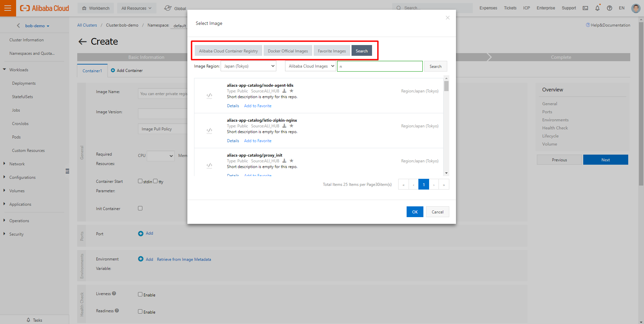Open Details for node-agent-k8s
644x324 pixels.
coord(233,106)
